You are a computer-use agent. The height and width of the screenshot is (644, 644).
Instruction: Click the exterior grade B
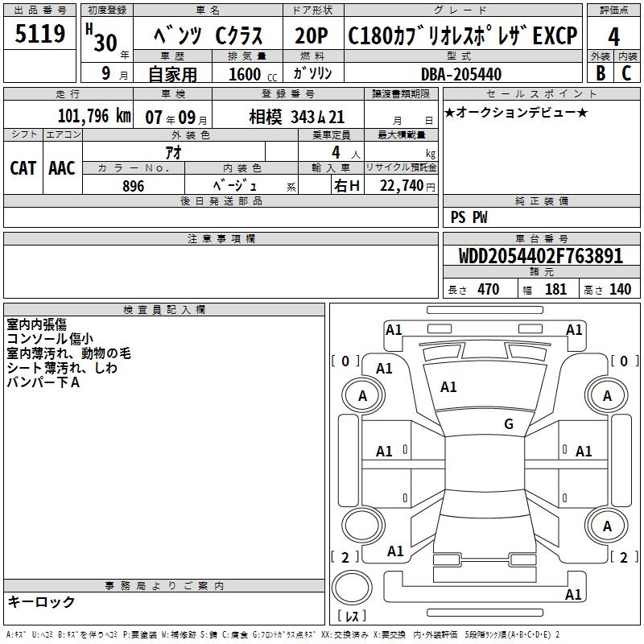click(600, 72)
